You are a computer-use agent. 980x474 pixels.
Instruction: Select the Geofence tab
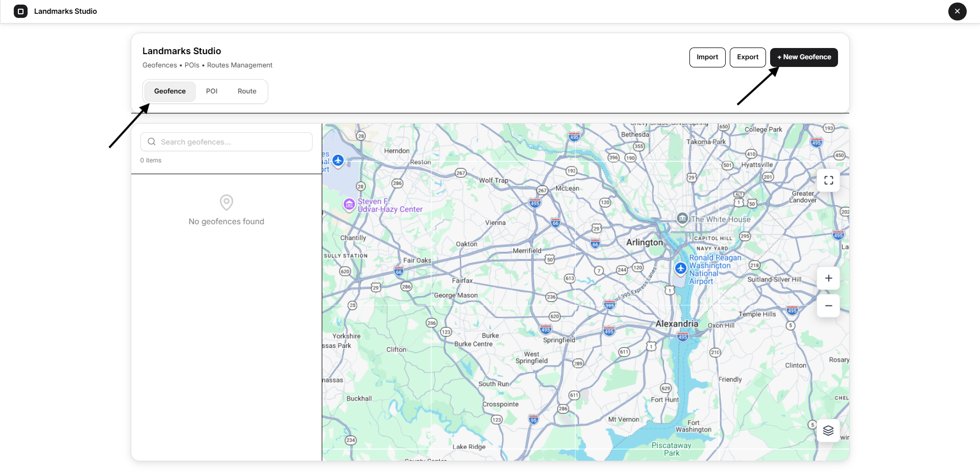coord(170,91)
